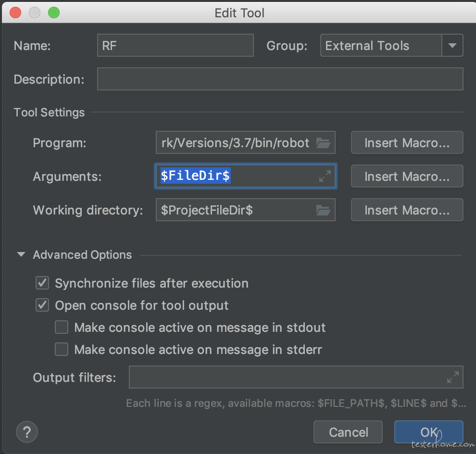476x454 pixels.
Task: Insert Macro for Arguments field
Action: [x=407, y=176]
